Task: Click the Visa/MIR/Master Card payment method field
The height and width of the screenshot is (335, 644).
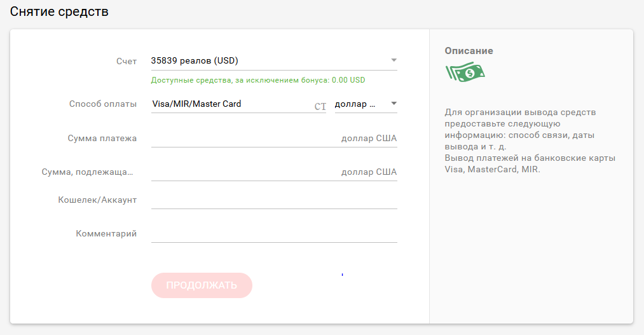Action: (x=232, y=104)
